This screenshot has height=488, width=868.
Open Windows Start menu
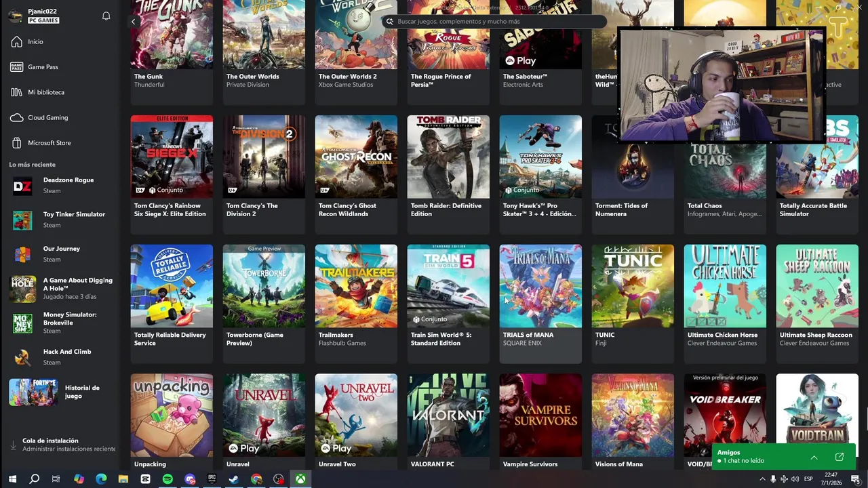pos(12,479)
